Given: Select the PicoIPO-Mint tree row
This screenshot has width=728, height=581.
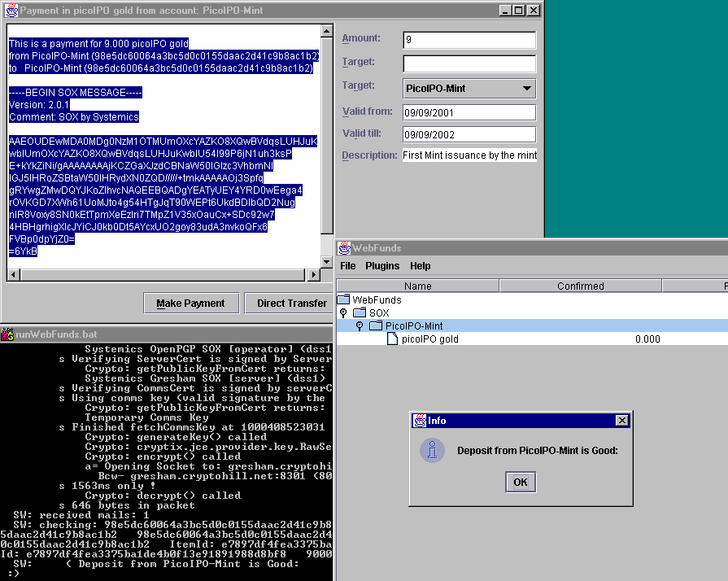Looking at the screenshot, I should click(532, 325).
